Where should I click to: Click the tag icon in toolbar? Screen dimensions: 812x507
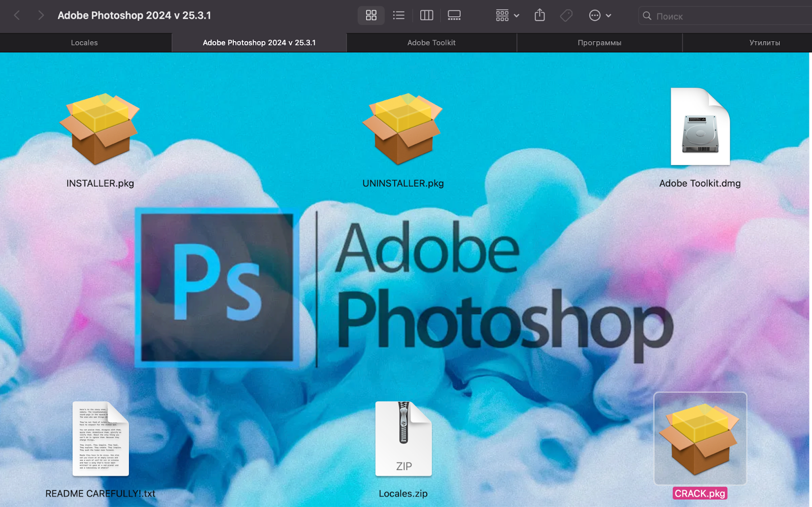pos(566,16)
